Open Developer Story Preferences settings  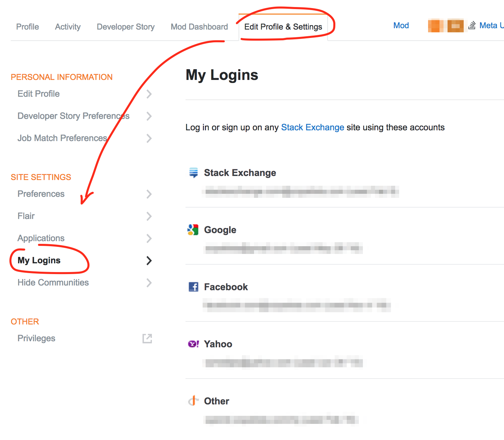[x=74, y=116]
